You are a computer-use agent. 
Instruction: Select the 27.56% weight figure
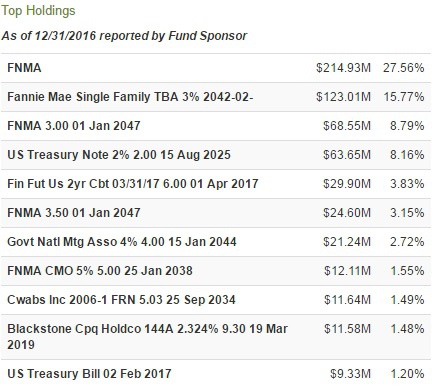click(x=404, y=68)
